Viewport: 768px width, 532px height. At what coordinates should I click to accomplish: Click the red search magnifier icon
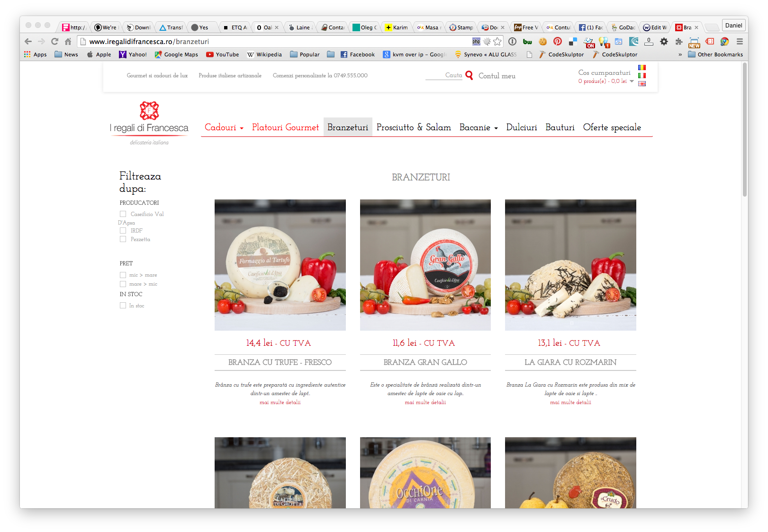tap(469, 75)
